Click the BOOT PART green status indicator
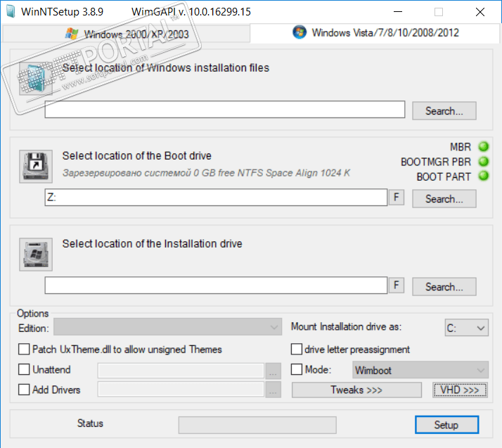502x448 pixels. pos(484,176)
